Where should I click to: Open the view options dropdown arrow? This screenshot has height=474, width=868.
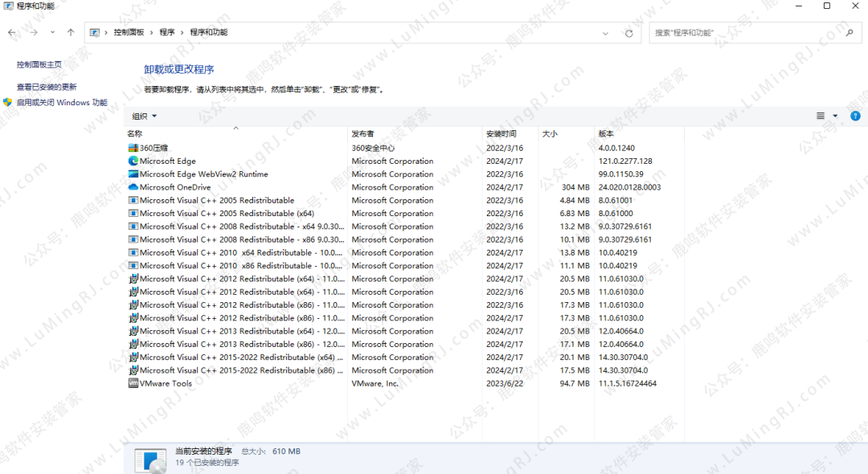click(x=835, y=116)
